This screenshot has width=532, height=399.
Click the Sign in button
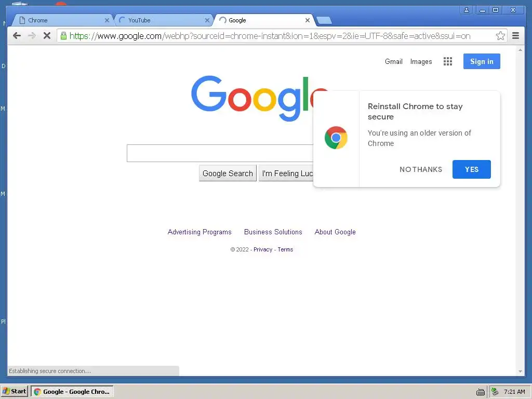pos(482,61)
